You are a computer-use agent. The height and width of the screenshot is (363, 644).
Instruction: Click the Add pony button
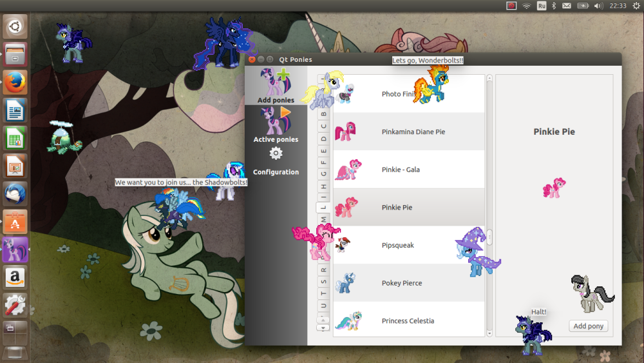[588, 326]
